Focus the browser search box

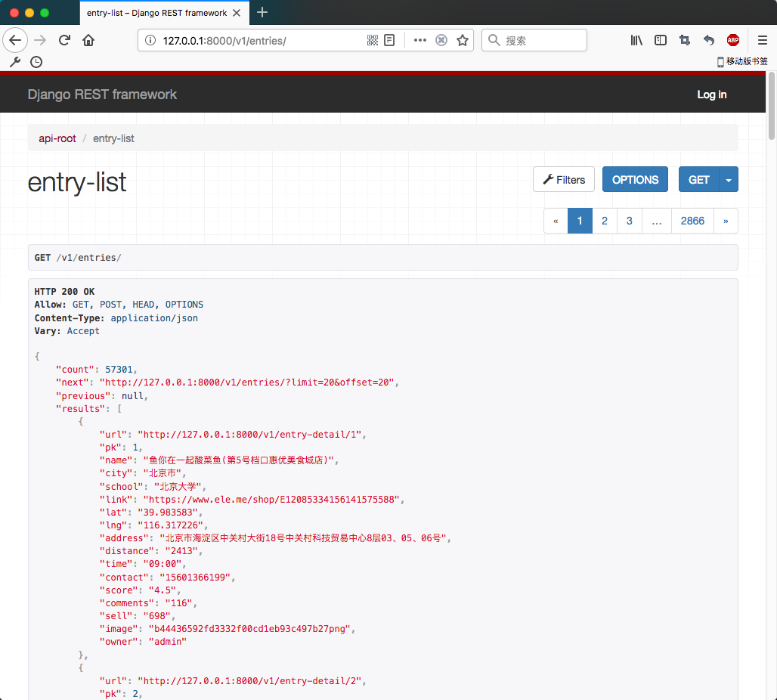(x=534, y=40)
